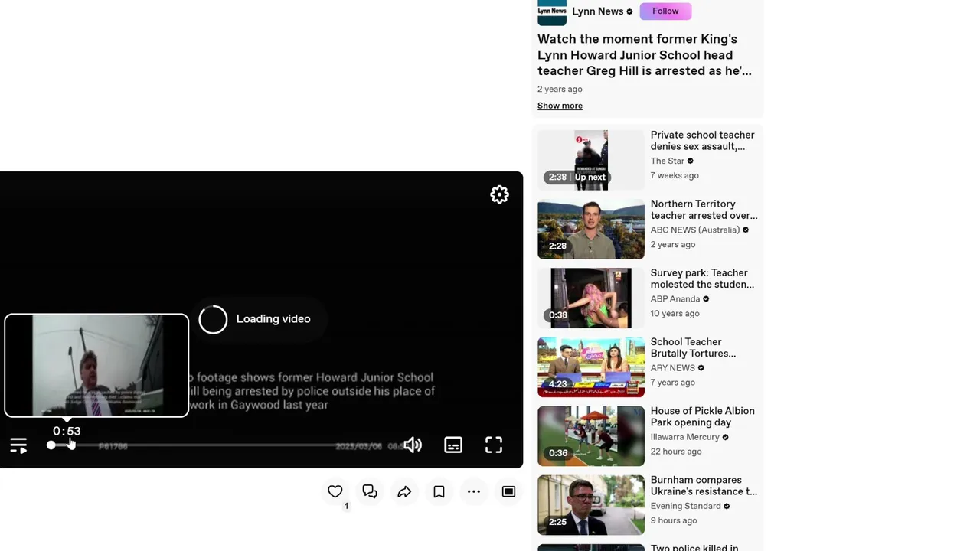The image size is (980, 551).
Task: Click the '9 hours ago' upload date
Action: tap(674, 520)
